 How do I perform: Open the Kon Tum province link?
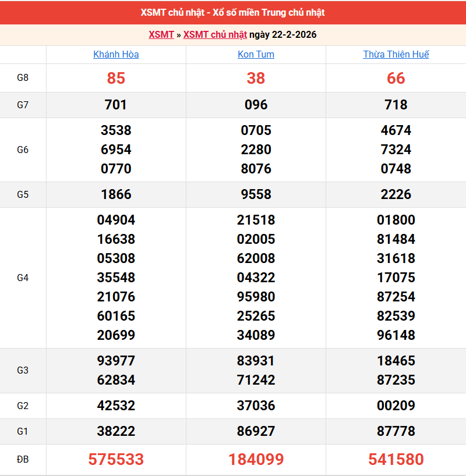click(256, 55)
